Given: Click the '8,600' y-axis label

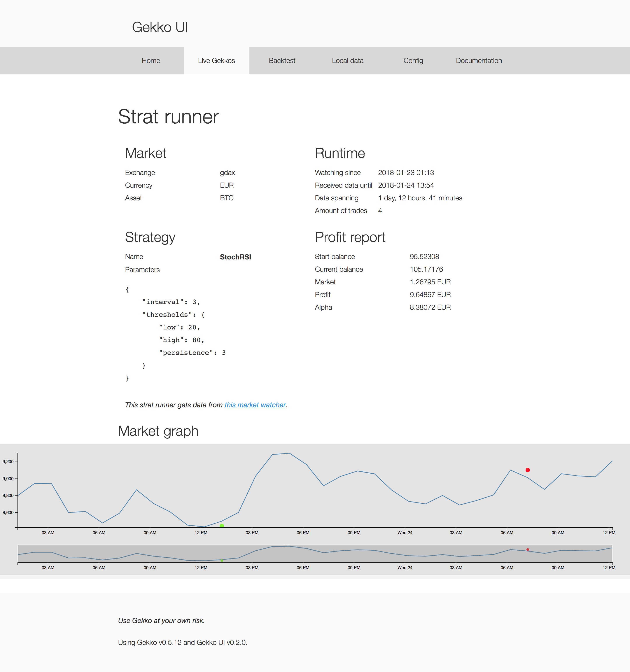Looking at the screenshot, I should pyautogui.click(x=8, y=513).
